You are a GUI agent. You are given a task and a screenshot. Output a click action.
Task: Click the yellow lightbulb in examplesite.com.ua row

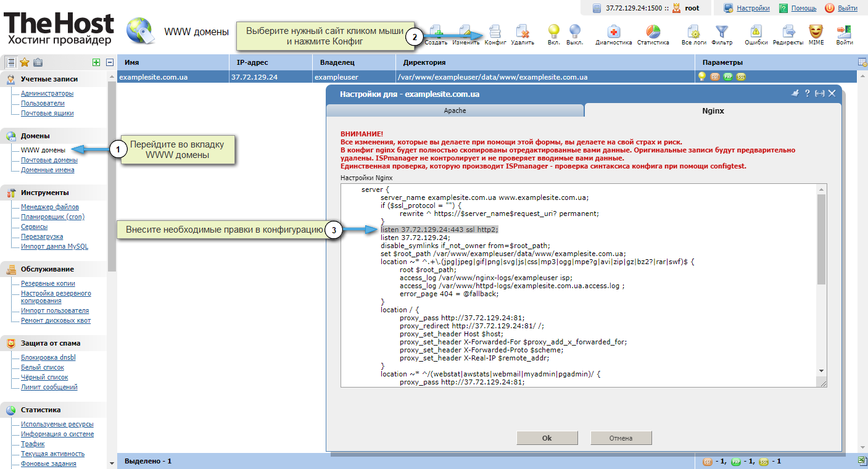point(702,77)
